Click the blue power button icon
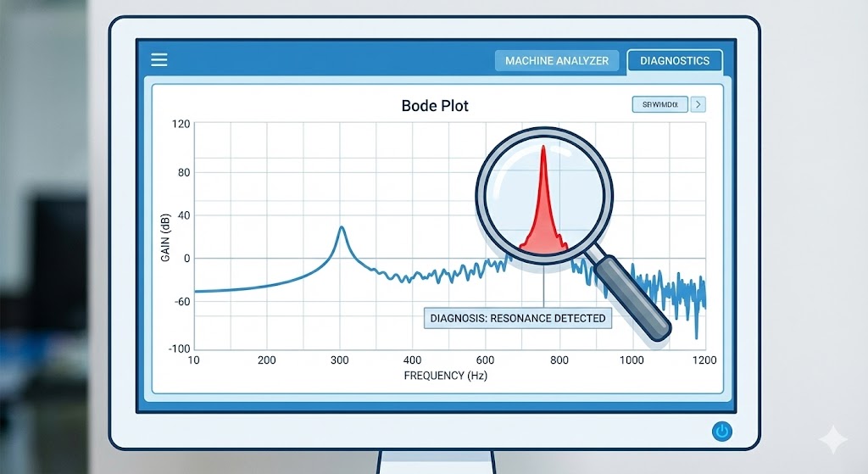868x474 pixels. coord(721,432)
